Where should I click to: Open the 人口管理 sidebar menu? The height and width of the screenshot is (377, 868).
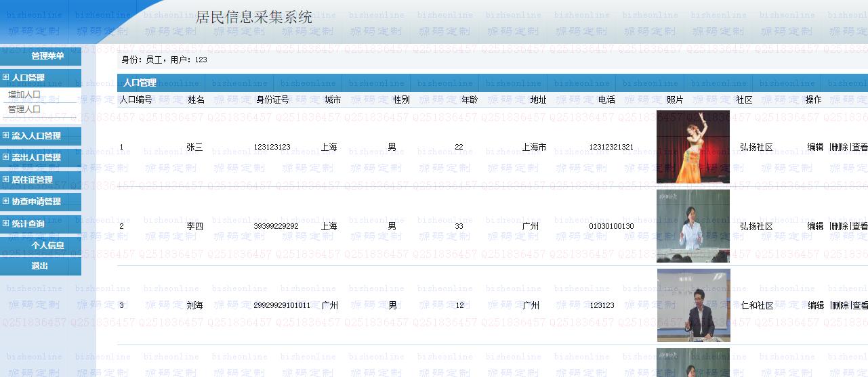click(x=40, y=78)
